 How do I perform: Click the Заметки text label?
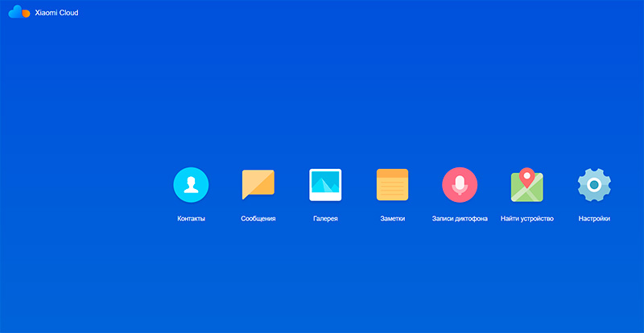(x=393, y=219)
